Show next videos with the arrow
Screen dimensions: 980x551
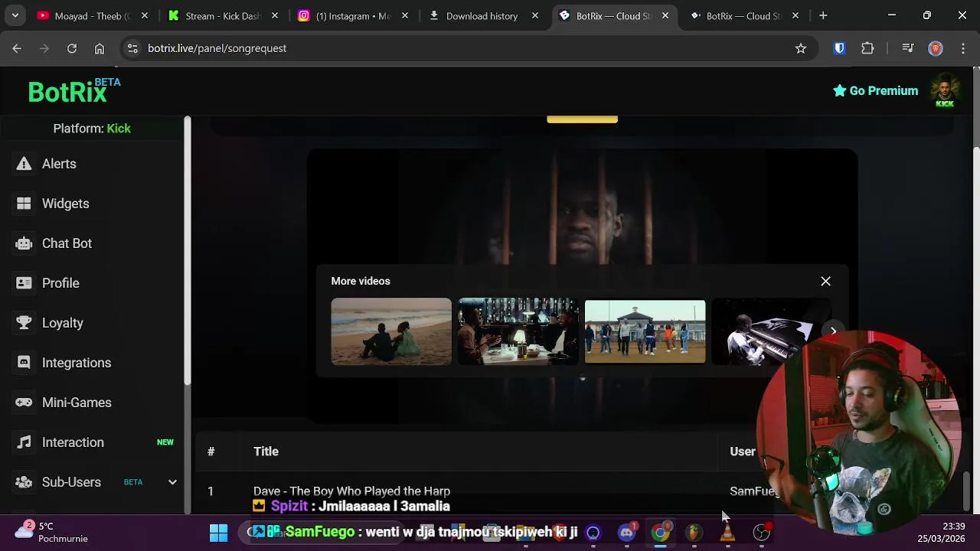coord(833,331)
